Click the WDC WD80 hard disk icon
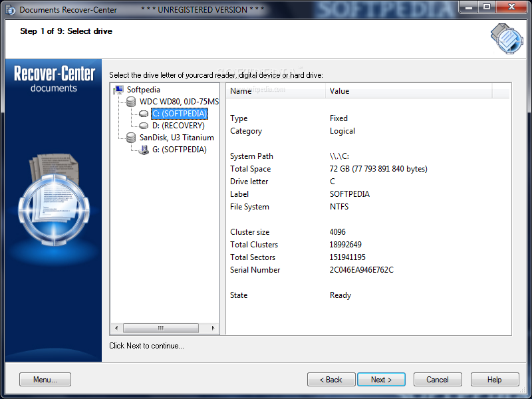Image resolution: width=532 pixels, height=399 pixels. (131, 102)
